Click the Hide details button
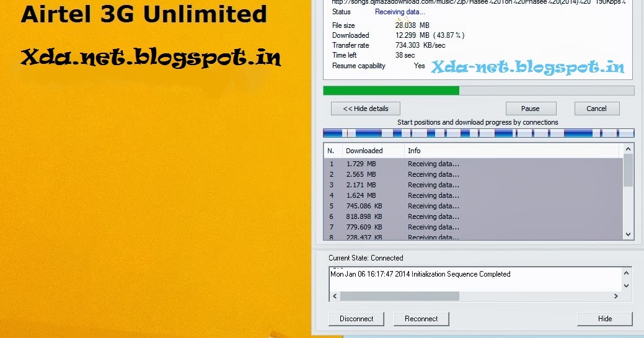This screenshot has height=338, width=644. pos(366,109)
